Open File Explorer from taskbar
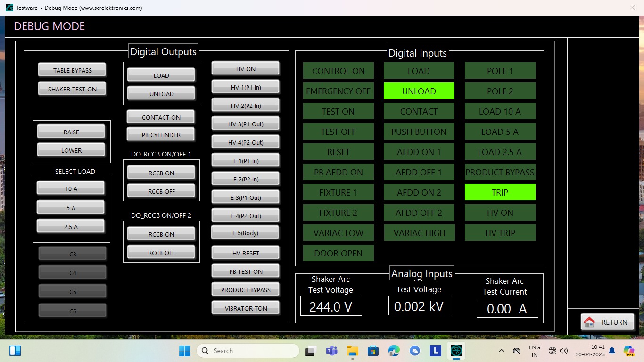Viewport: 644px width, 362px height. [353, 351]
